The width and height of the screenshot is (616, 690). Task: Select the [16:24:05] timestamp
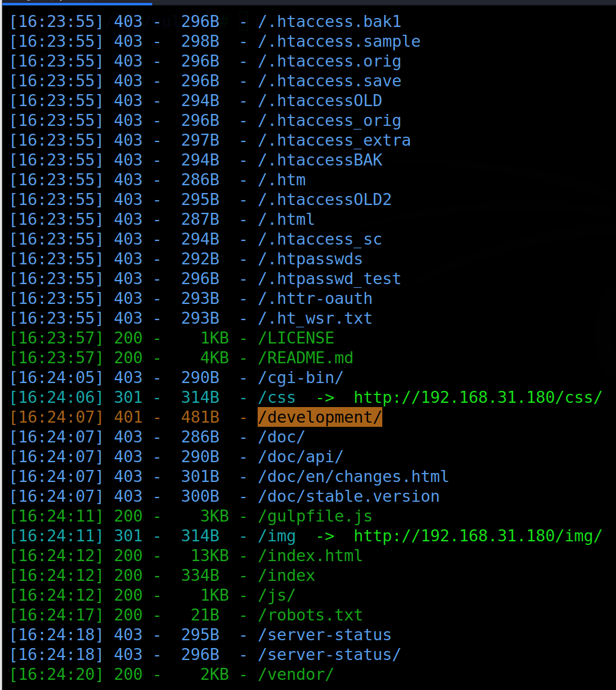point(56,378)
